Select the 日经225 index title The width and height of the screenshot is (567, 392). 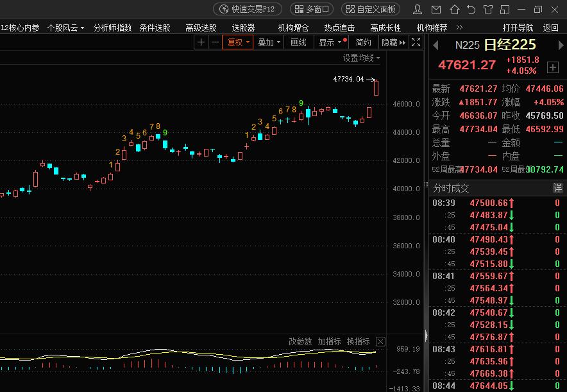[510, 45]
